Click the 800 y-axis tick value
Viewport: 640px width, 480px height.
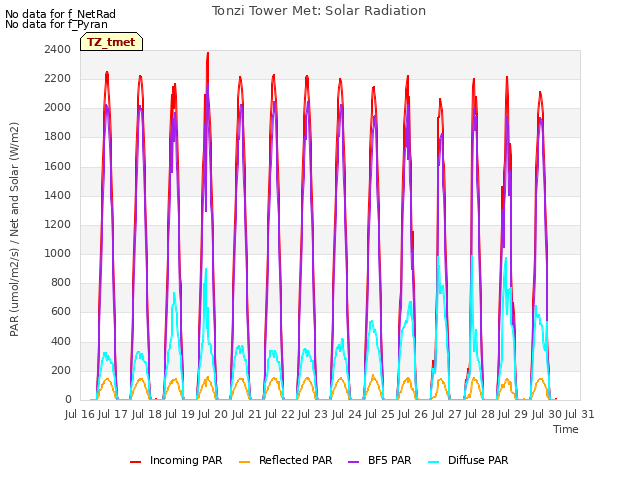(61, 282)
